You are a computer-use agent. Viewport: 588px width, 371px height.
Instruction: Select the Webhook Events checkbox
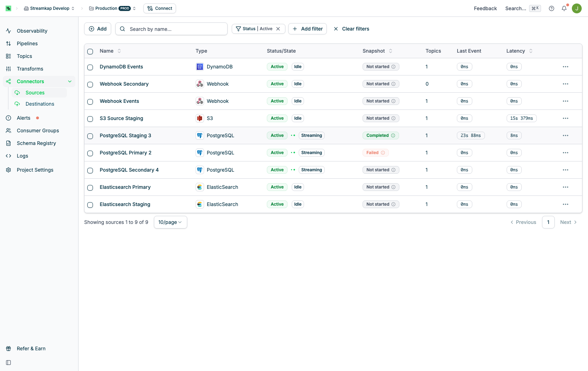pyautogui.click(x=90, y=102)
